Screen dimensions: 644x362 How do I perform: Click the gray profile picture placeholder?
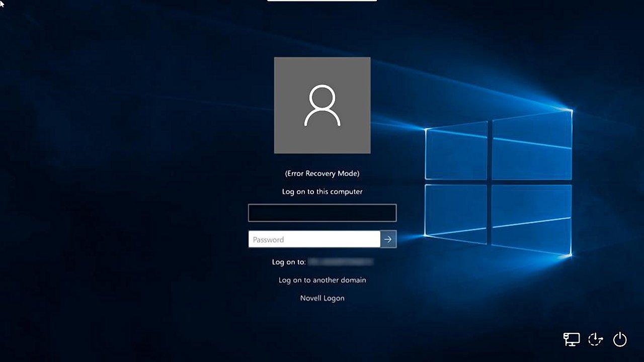(x=322, y=104)
